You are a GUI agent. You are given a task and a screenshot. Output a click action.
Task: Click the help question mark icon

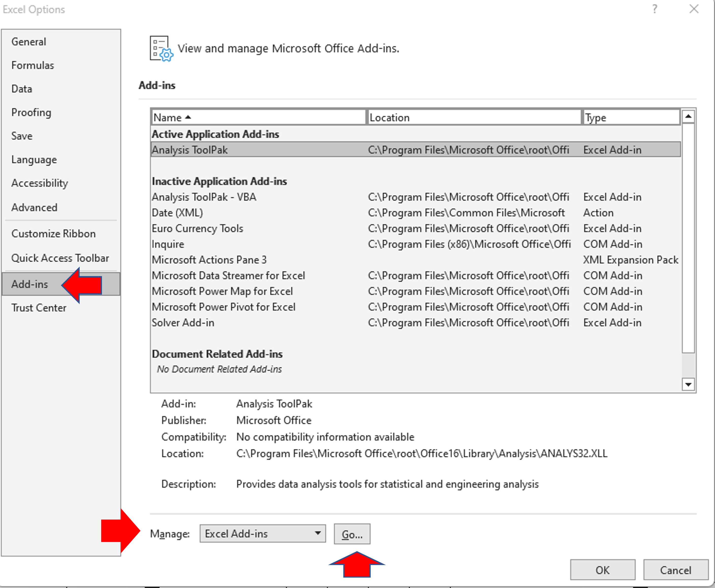655,9
